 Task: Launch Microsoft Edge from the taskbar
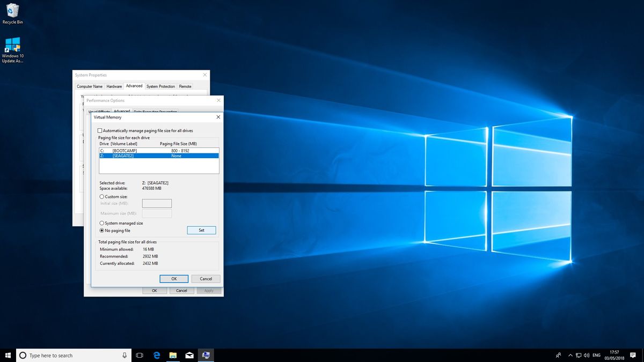tap(157, 355)
